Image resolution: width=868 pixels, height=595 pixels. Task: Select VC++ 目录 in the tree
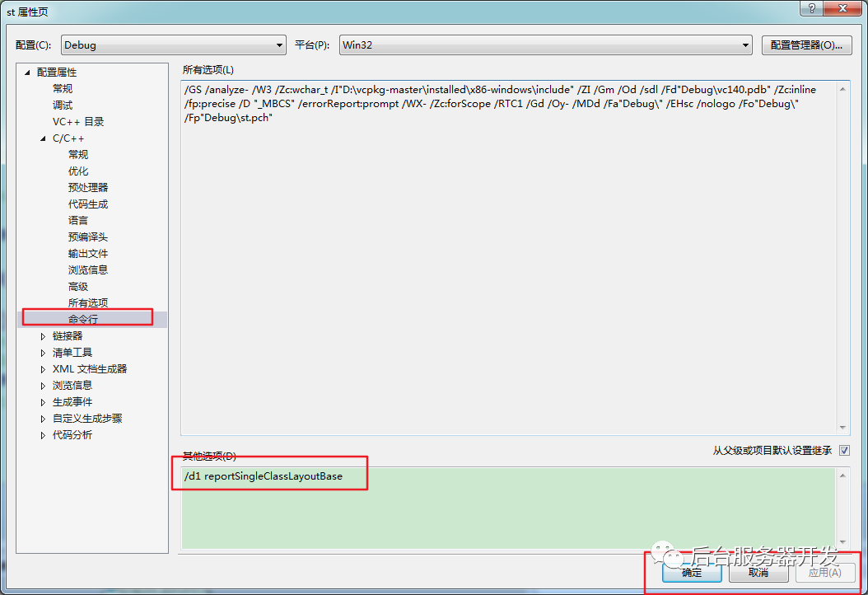[77, 121]
